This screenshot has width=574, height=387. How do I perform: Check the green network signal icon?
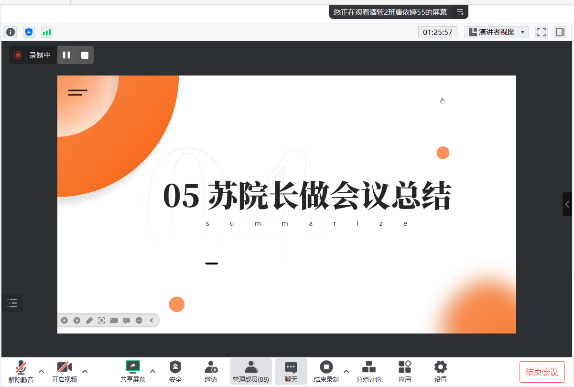[47, 32]
